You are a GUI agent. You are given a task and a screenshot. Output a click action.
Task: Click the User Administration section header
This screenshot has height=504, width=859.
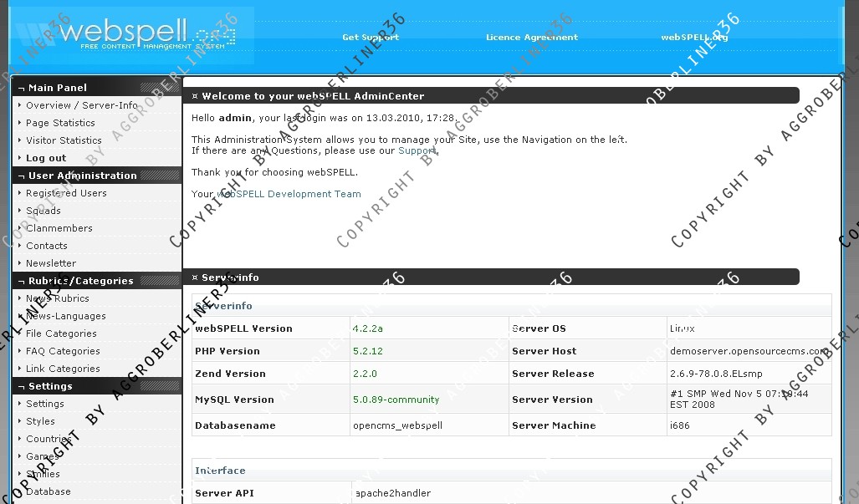[x=97, y=176]
